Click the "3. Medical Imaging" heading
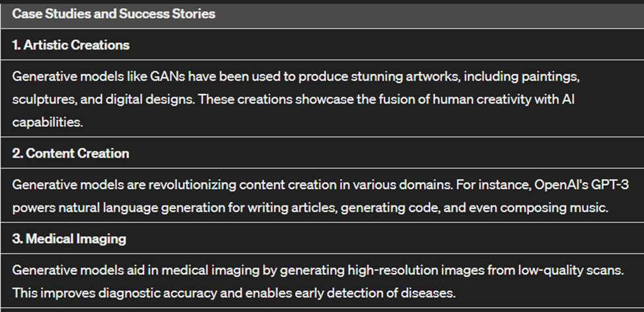Image resolution: width=644 pixels, height=312 pixels. point(69,239)
